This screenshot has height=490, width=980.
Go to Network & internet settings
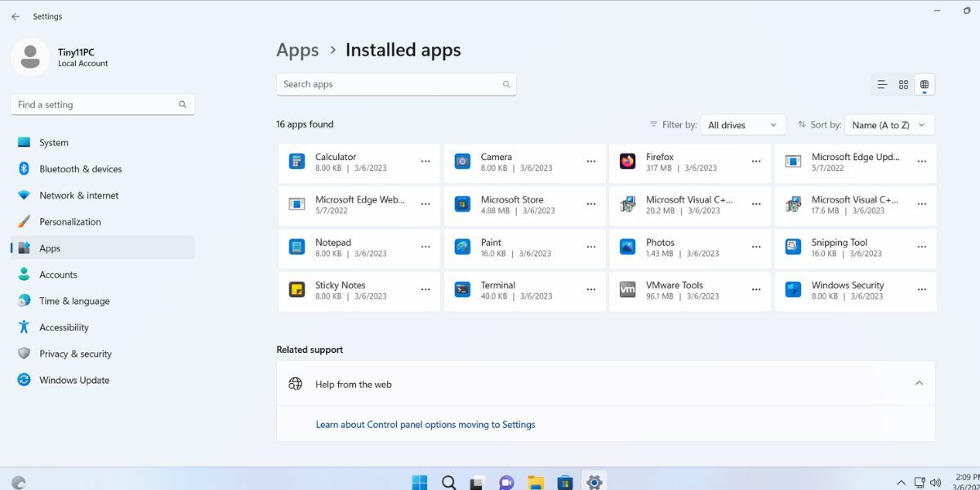pyautogui.click(x=103, y=195)
